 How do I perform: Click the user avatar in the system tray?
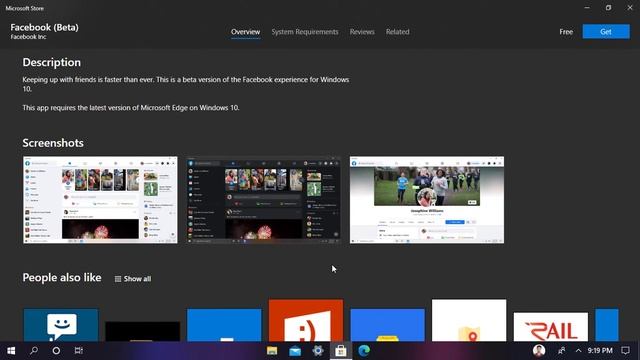pyautogui.click(x=539, y=351)
